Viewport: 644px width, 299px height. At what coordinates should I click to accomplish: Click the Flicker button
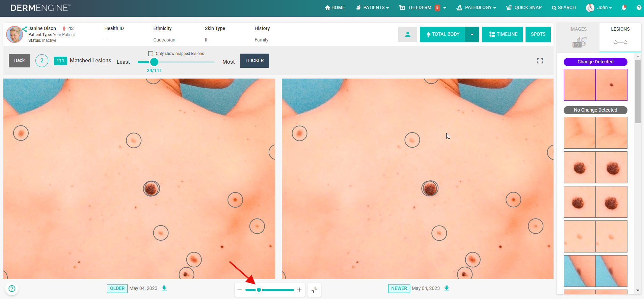pos(254,61)
